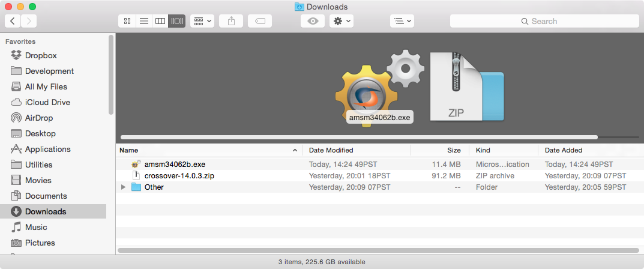Click the 91.2 MB size cell
Screen dimensions: 644x269
click(x=445, y=176)
